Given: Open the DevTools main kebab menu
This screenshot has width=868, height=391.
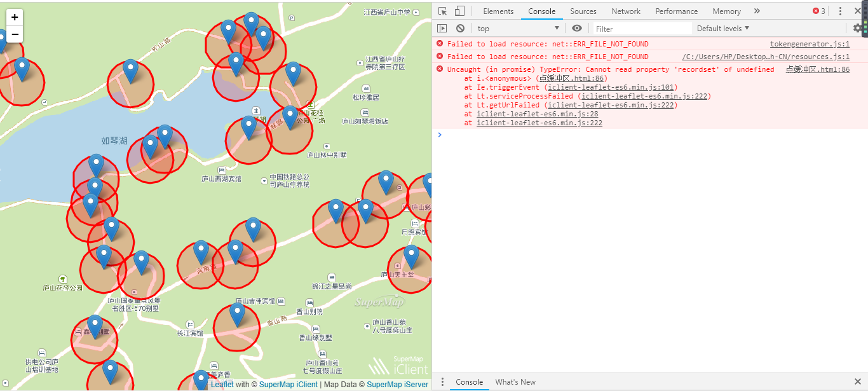Looking at the screenshot, I should coord(840,11).
